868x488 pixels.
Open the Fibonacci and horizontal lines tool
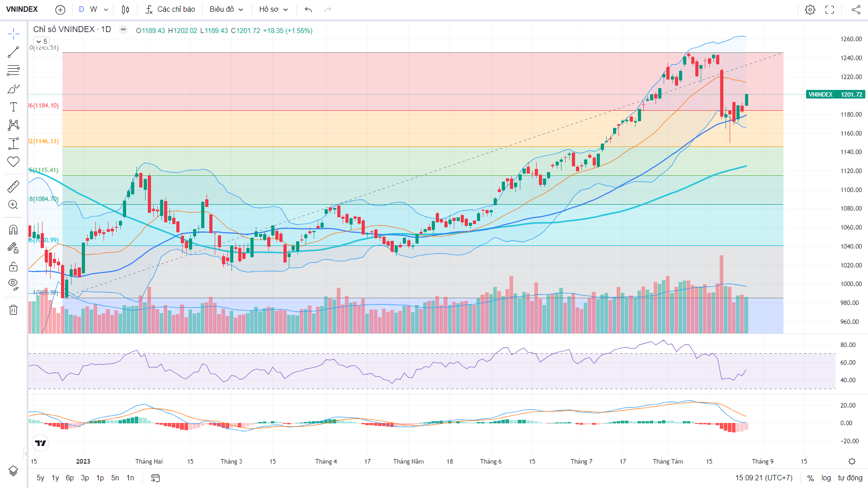click(14, 70)
